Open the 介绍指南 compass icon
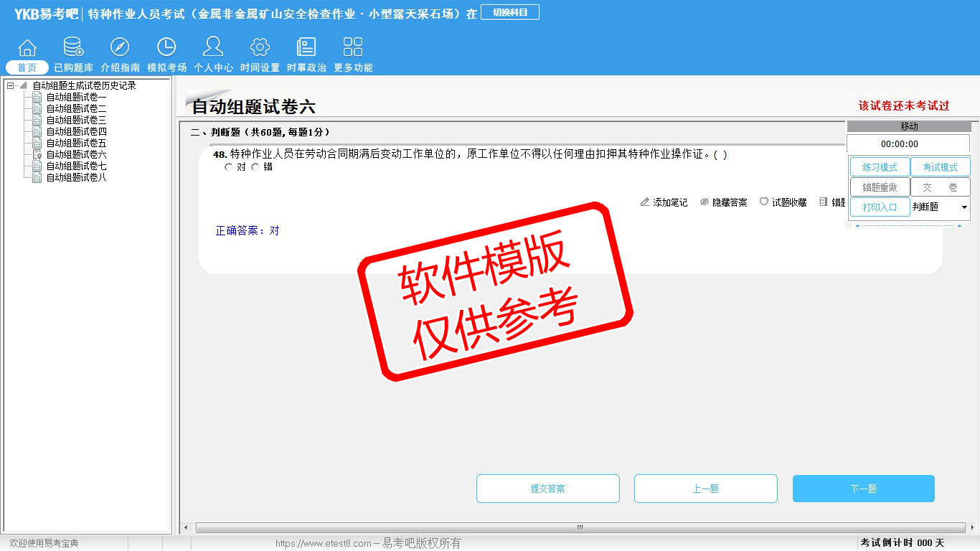The image size is (980, 551). [120, 48]
